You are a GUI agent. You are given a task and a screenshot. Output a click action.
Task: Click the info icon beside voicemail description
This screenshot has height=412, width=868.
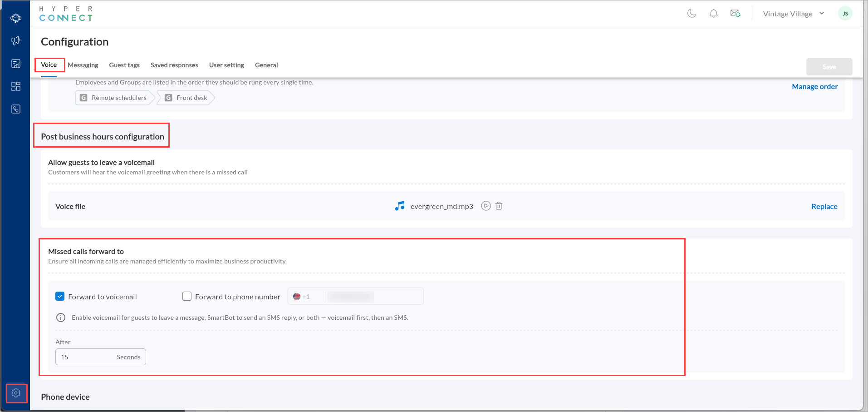click(x=60, y=318)
